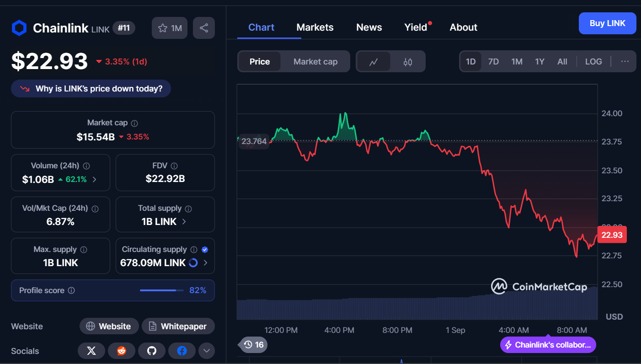
Task: Click the Chainlink hexagon logo
Action: click(x=19, y=28)
